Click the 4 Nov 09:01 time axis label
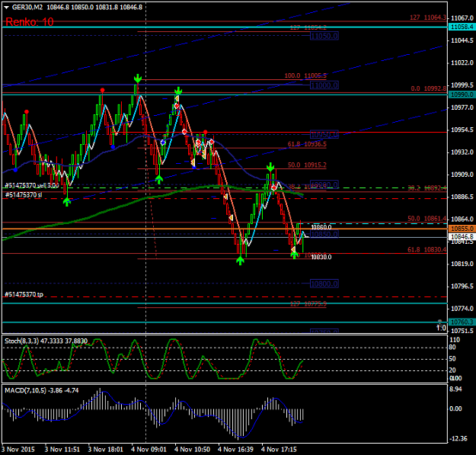The image size is (476, 455). coord(149,449)
